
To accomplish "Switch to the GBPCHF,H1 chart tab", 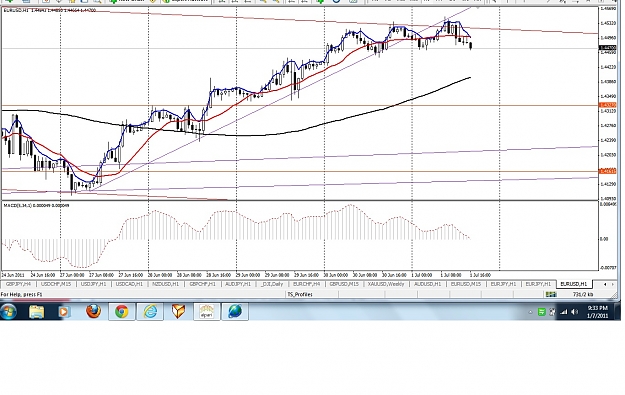I will click(x=202, y=284).
